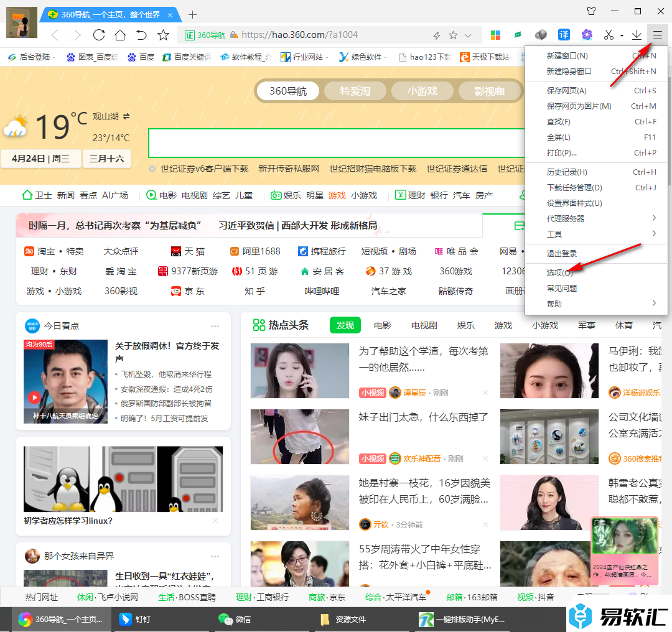Image resolution: width=672 pixels, height=632 pixels.
Task: Open a new tab with plus button
Action: pyautogui.click(x=192, y=15)
